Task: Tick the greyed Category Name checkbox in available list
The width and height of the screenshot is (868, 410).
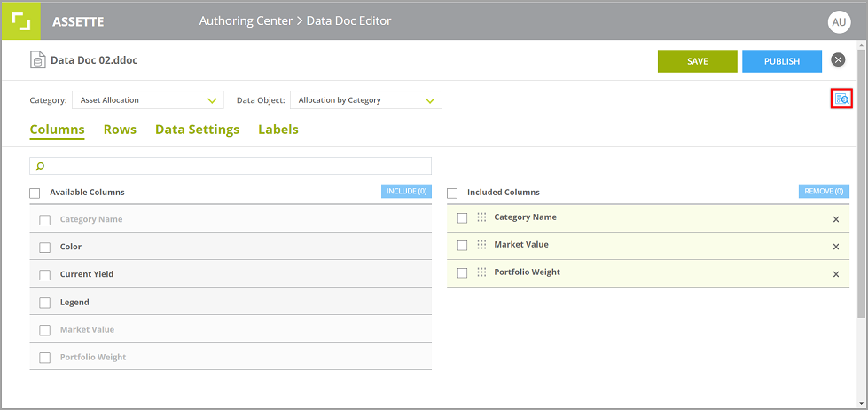Action: [x=45, y=220]
